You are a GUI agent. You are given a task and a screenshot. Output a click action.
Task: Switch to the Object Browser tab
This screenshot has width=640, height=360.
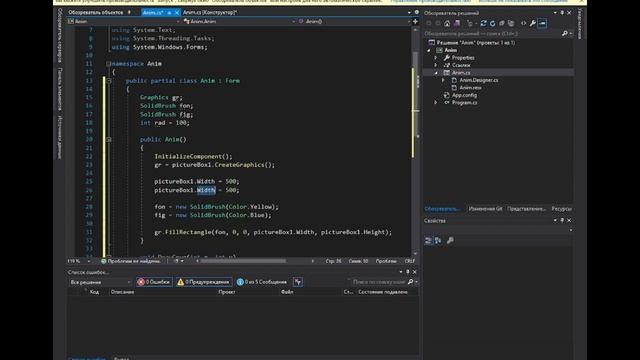(x=96, y=13)
